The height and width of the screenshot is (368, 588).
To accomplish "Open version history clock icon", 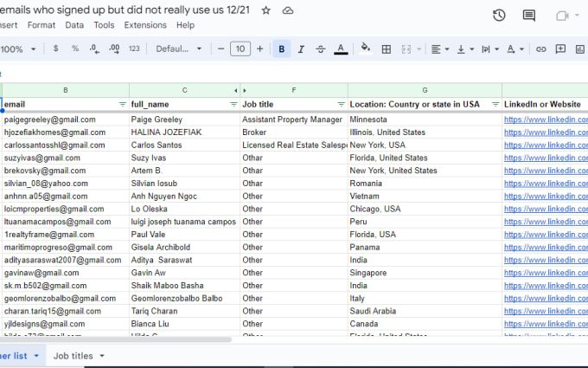I will click(x=499, y=16).
